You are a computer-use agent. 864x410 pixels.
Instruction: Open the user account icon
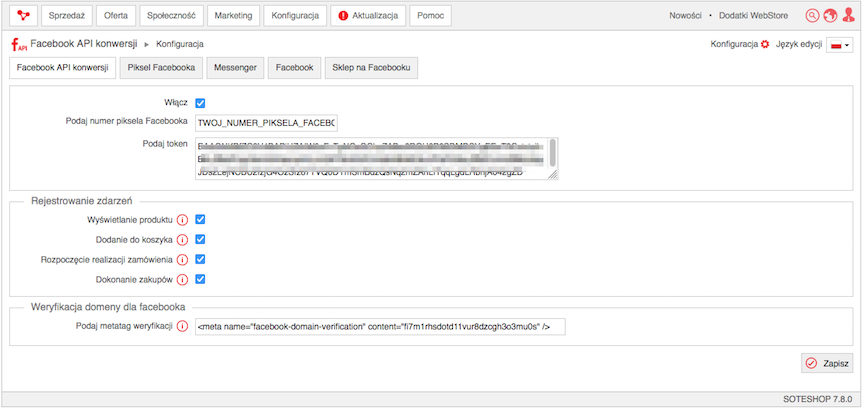[848, 16]
